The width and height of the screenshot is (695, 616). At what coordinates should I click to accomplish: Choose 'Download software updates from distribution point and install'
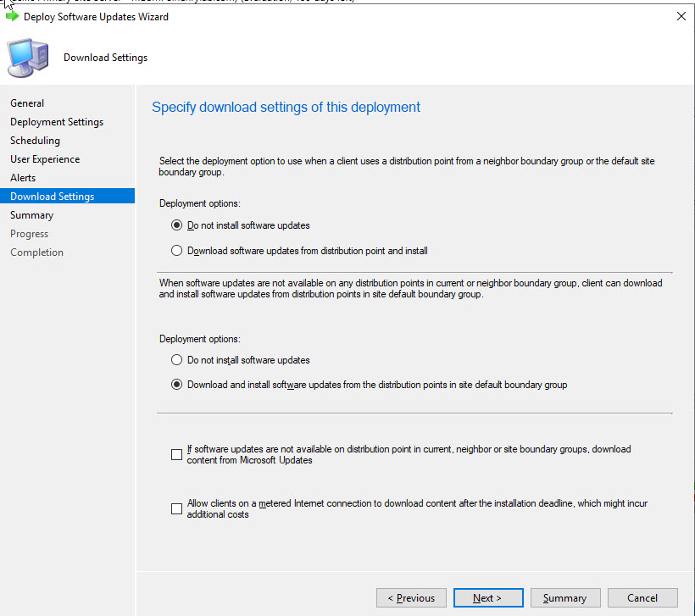[176, 251]
